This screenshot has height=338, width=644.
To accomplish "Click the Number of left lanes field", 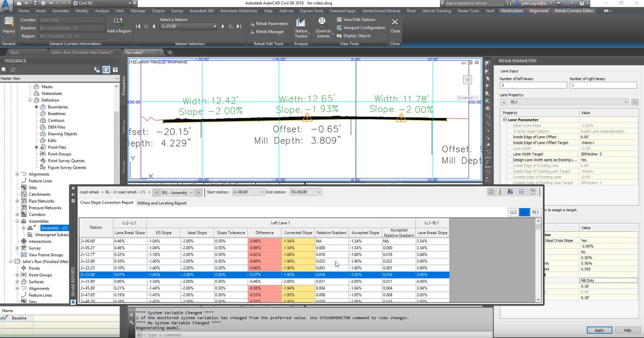I will tap(532, 85).
